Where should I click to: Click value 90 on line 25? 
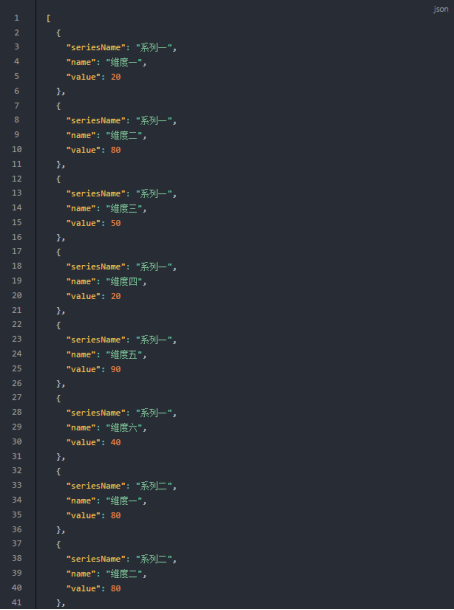click(x=116, y=369)
